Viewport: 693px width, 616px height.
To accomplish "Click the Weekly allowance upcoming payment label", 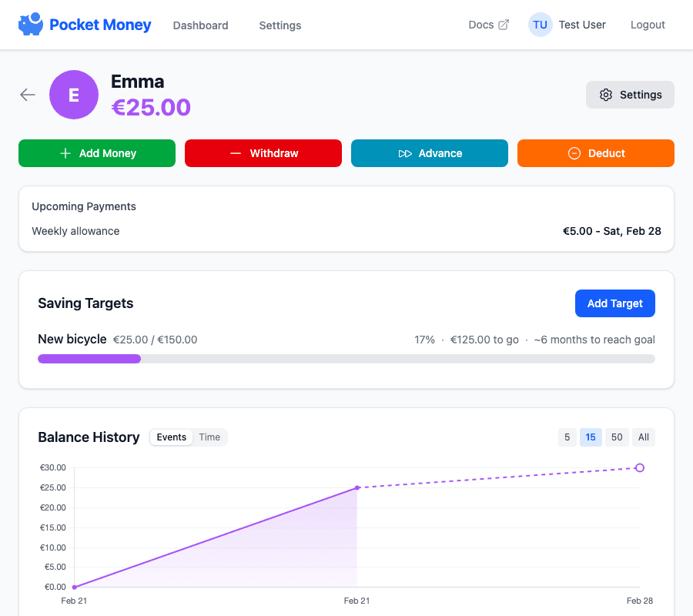I will [x=75, y=231].
